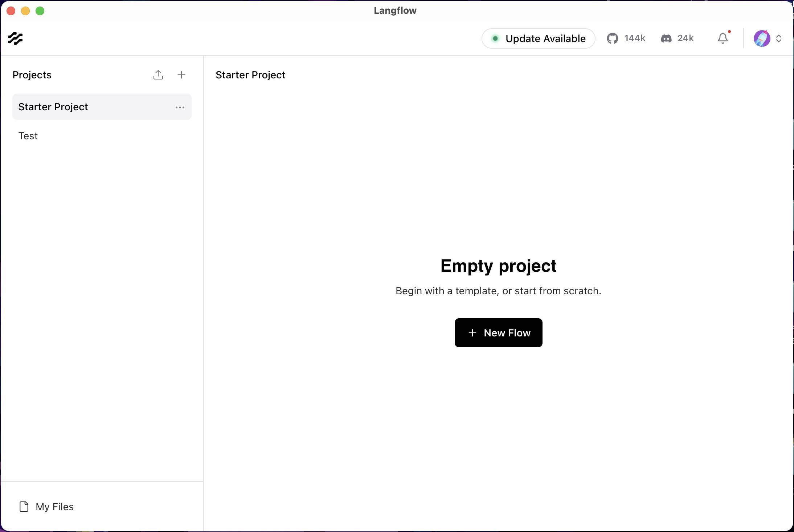Click the Starter Project heading
Screen dimensions: 794x532
[x=250, y=75]
